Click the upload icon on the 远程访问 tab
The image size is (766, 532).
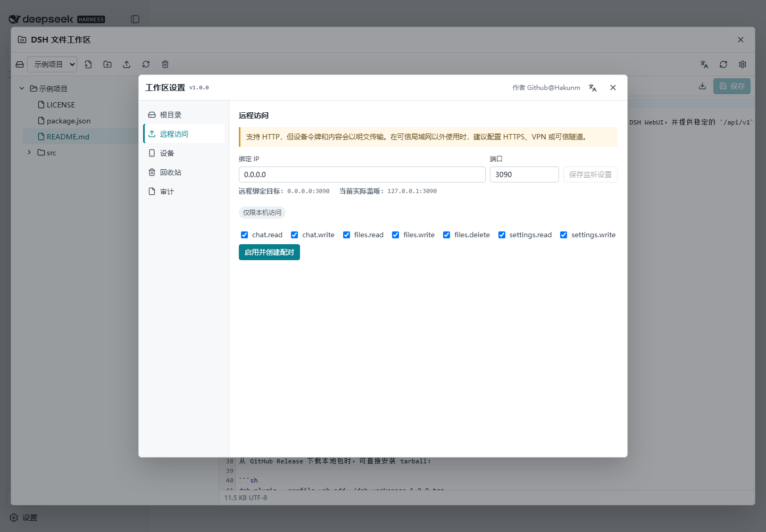[x=152, y=134]
